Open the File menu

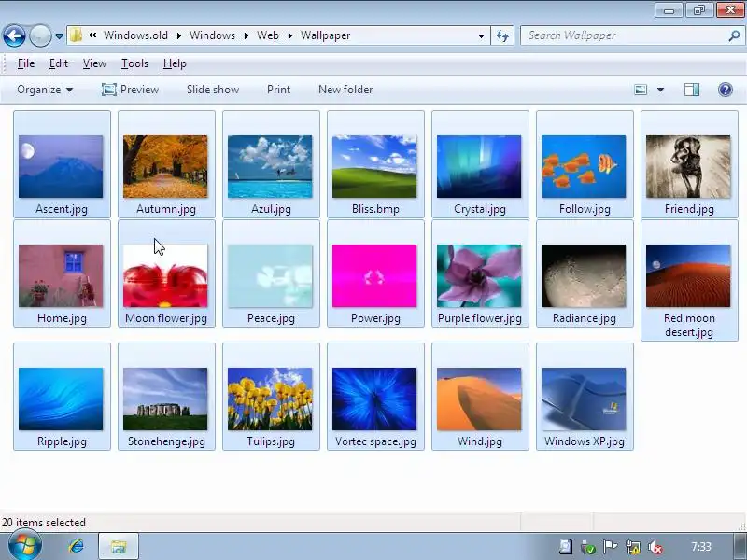(x=26, y=63)
